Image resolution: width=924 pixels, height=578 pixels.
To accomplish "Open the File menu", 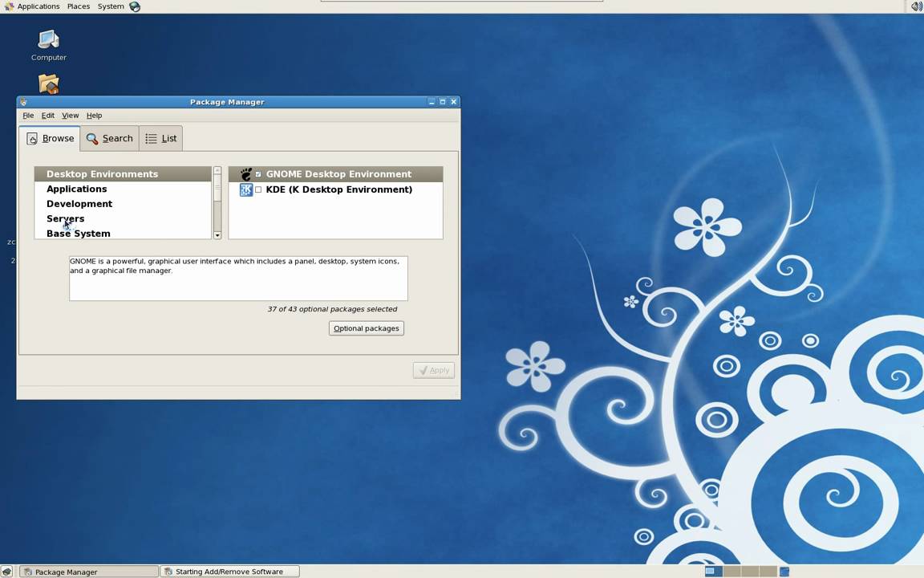I will (28, 116).
